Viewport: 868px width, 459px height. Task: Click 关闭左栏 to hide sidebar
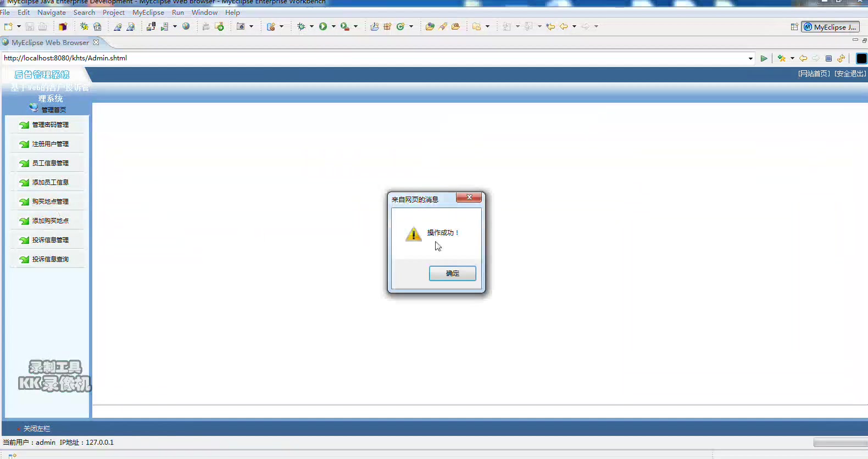tap(36, 429)
